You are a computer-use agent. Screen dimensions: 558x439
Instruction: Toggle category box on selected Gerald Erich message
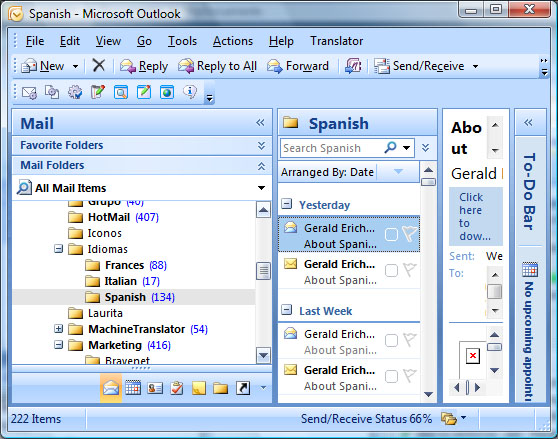point(391,234)
